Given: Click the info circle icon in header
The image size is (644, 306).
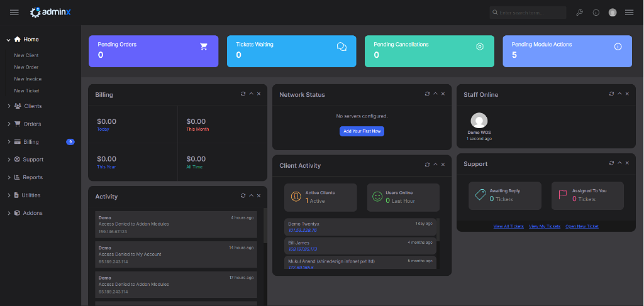Looking at the screenshot, I should (x=596, y=13).
